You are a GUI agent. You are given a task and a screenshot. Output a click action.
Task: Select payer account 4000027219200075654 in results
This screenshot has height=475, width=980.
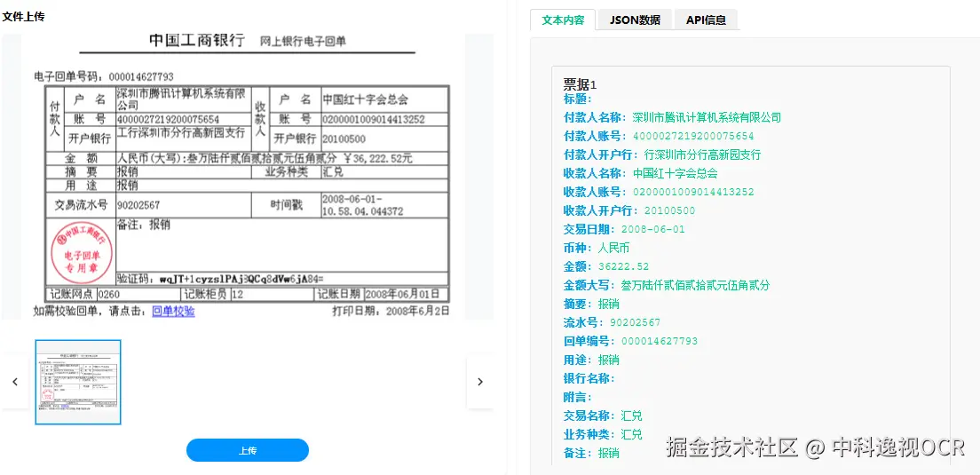(x=694, y=136)
